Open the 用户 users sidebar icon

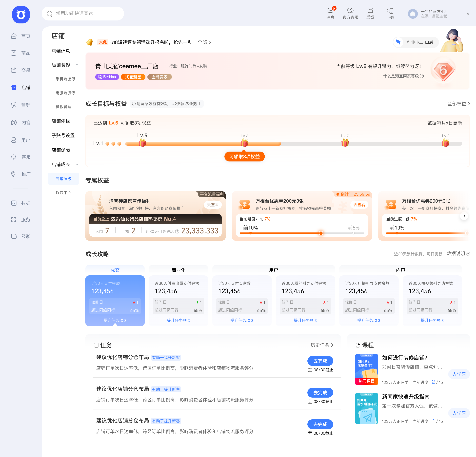(14, 140)
